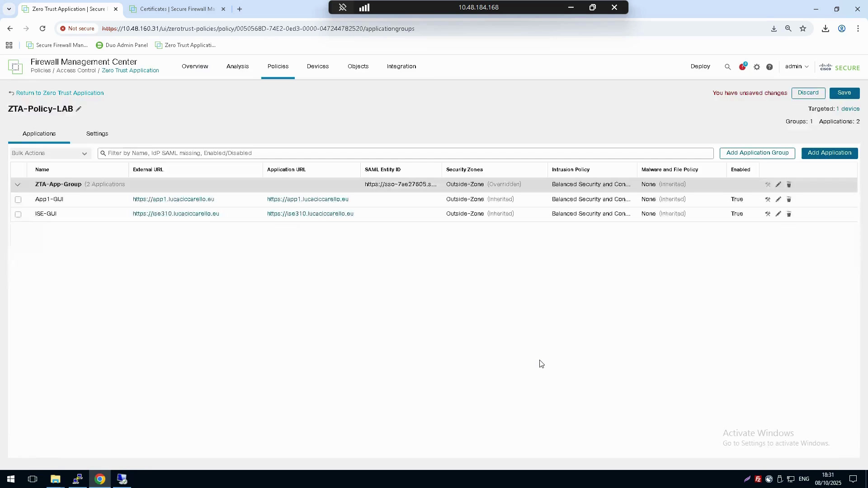Open the admin user dropdown
Image resolution: width=868 pixels, height=488 pixels.
coord(797,66)
